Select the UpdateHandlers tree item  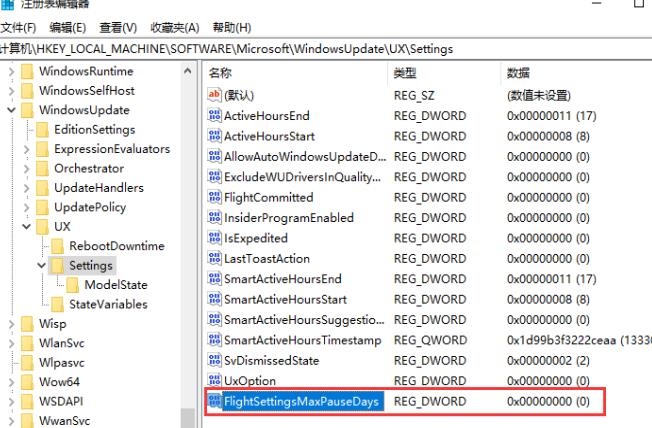[99, 188]
